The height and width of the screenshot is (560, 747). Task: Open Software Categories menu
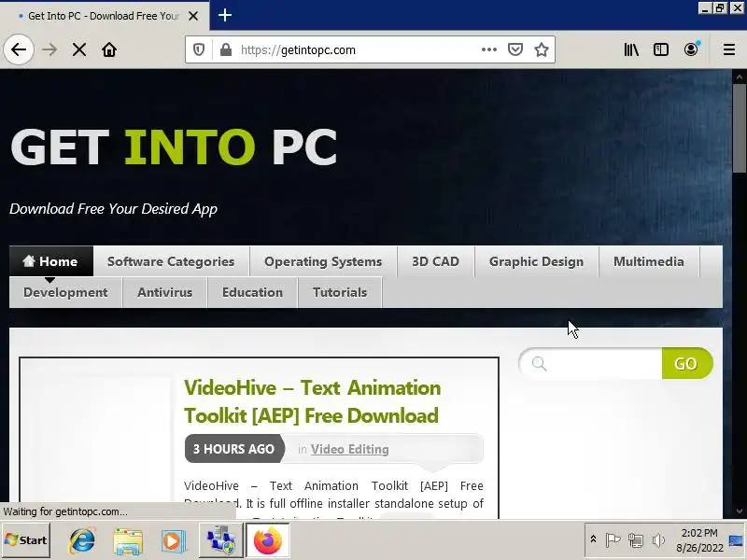point(171,261)
